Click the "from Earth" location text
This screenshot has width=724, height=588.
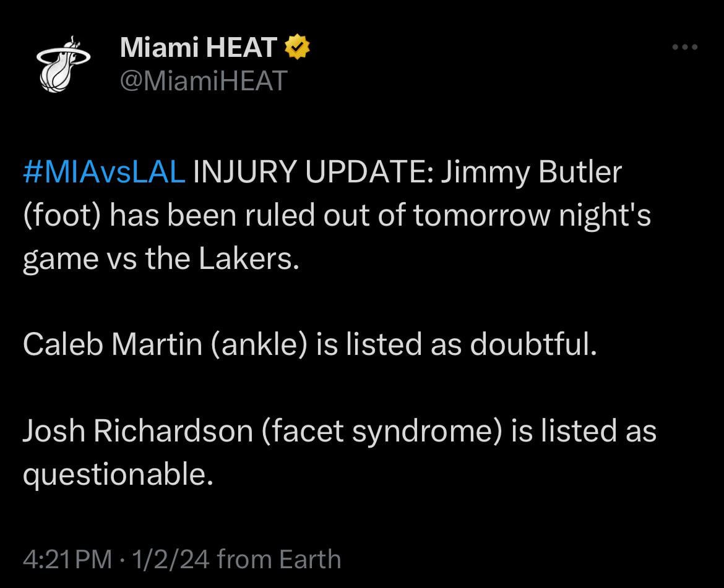tap(279, 559)
